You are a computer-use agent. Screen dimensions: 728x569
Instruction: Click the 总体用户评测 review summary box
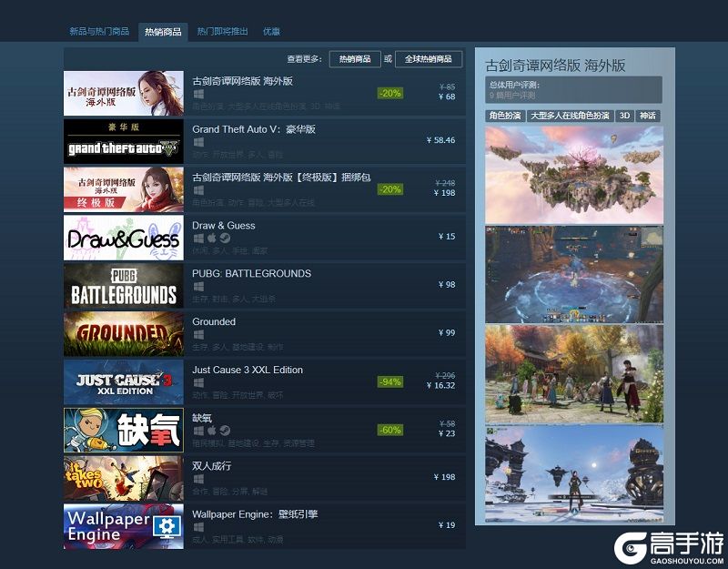(x=574, y=90)
